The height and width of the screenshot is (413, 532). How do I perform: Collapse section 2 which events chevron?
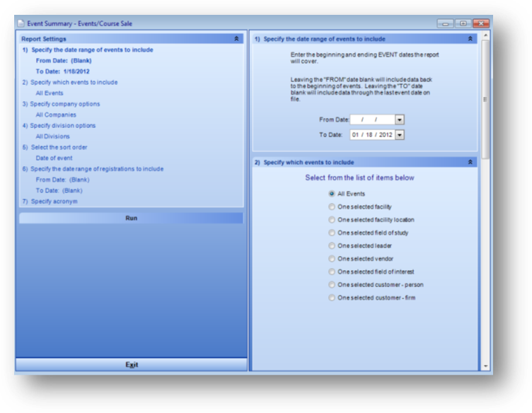pyautogui.click(x=470, y=162)
